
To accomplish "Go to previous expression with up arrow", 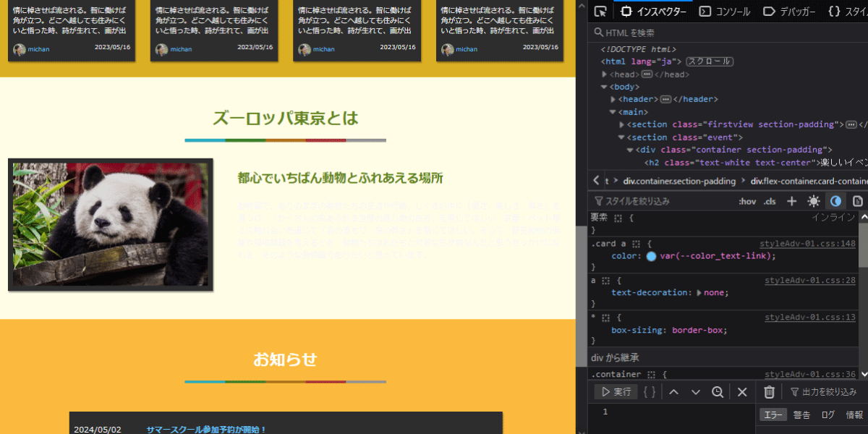I will [x=673, y=391].
